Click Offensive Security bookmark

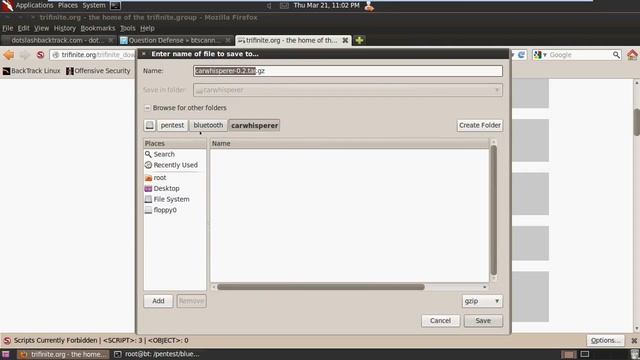point(98,71)
